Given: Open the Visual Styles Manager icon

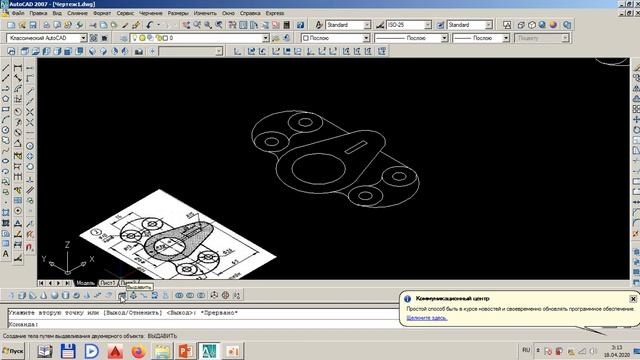Looking at the screenshot, I should [x=567, y=25].
